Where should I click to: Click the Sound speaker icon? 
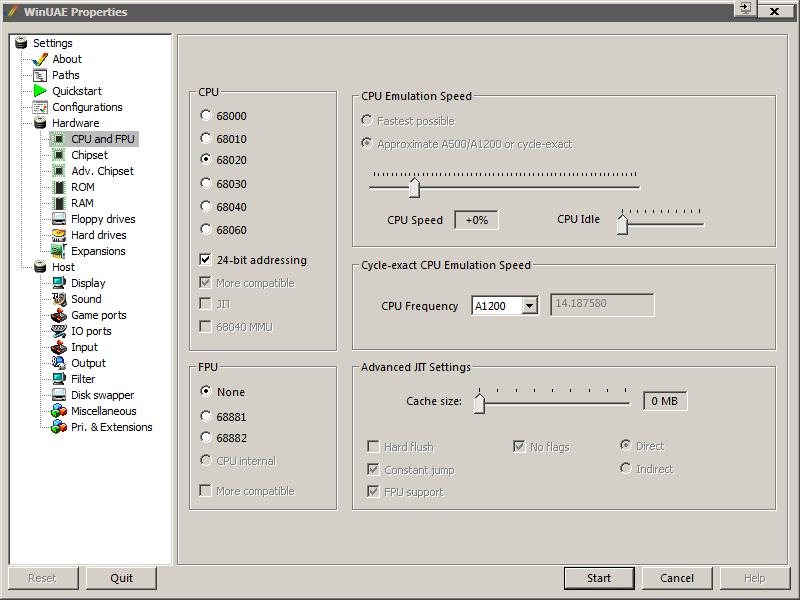click(x=59, y=299)
